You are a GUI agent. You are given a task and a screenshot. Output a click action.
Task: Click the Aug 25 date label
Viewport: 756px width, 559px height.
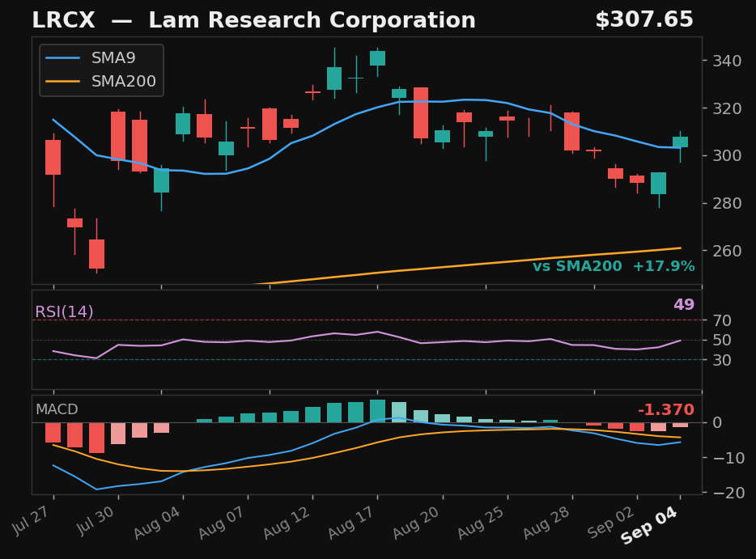pos(482,523)
